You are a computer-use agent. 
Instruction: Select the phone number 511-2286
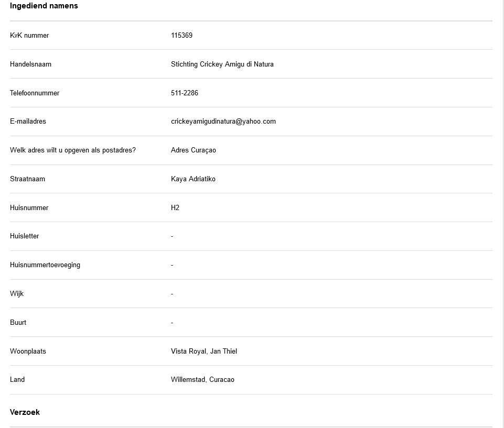[x=184, y=93]
